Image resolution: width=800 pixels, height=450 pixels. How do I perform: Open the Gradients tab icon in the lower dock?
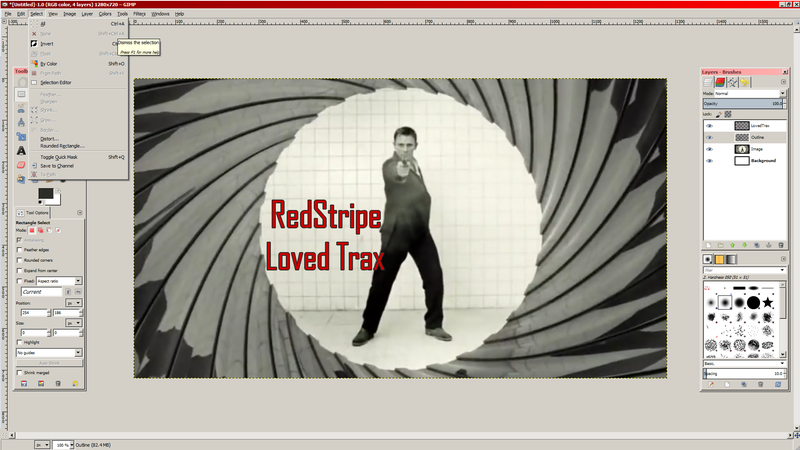pos(731,259)
